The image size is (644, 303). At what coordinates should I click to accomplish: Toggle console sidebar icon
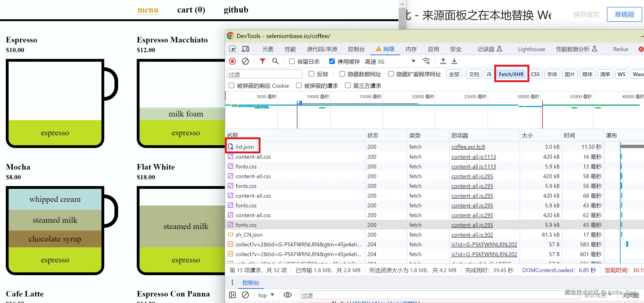point(232,295)
